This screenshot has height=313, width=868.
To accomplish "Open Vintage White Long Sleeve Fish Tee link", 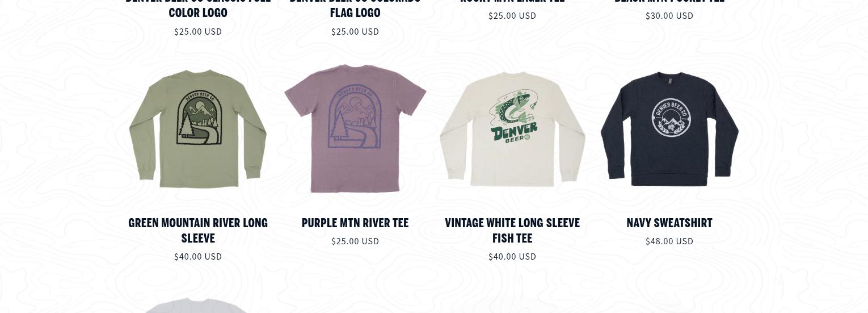I will click(x=512, y=230).
